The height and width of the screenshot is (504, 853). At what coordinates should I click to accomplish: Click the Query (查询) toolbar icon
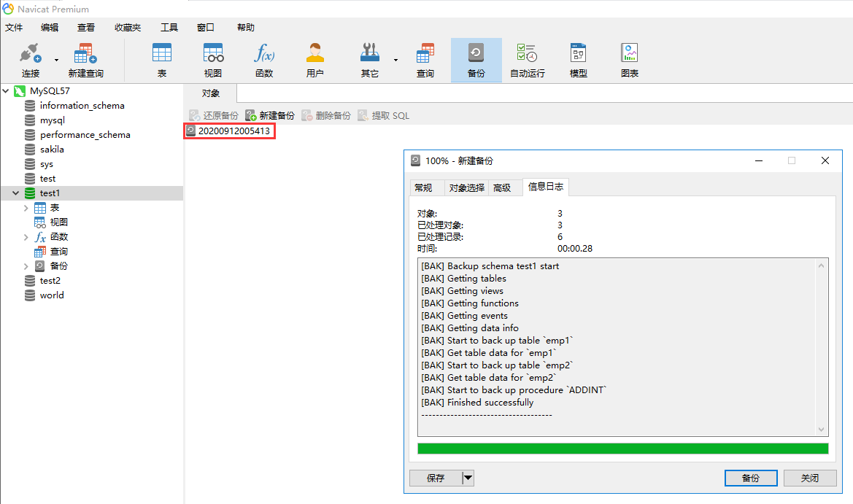point(425,60)
